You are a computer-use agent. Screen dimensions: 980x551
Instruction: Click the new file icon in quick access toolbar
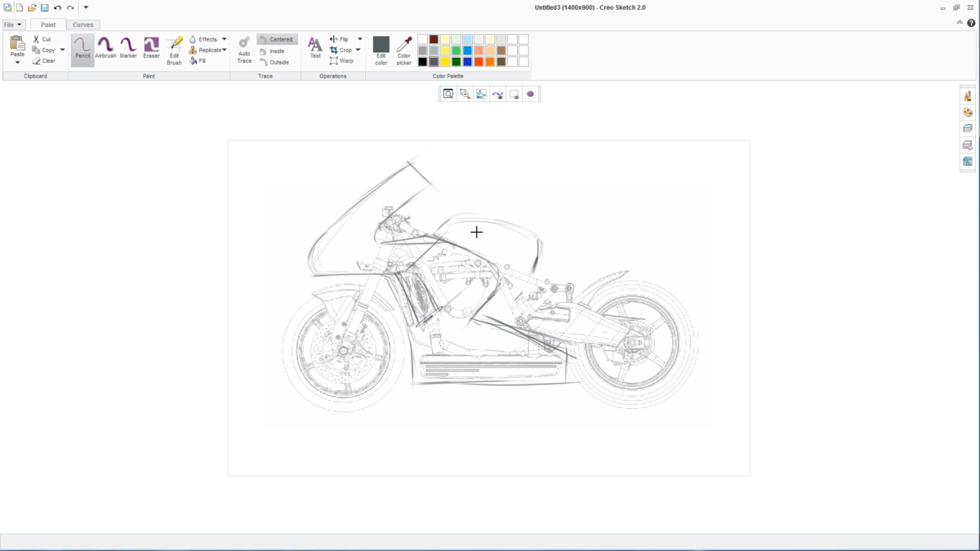point(19,7)
